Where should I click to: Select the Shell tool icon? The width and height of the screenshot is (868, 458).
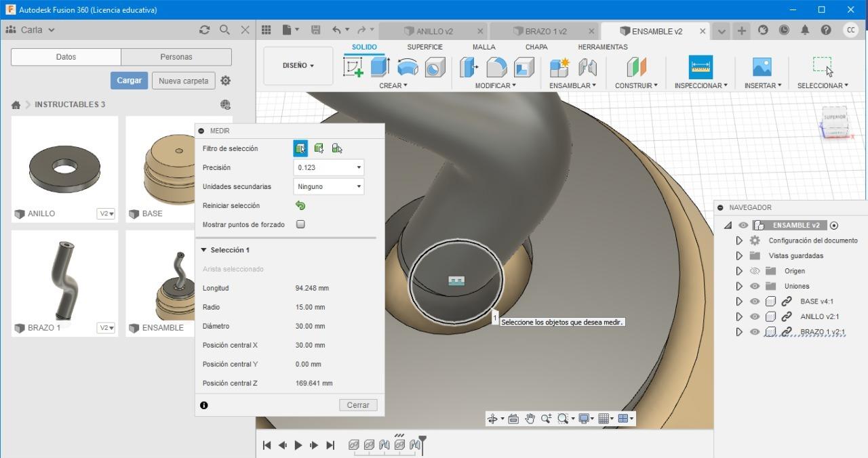524,67
